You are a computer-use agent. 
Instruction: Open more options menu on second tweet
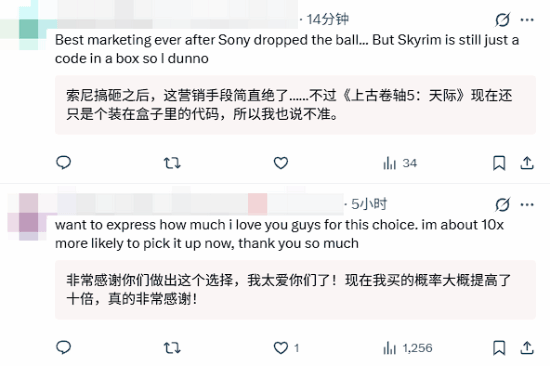coord(527,205)
